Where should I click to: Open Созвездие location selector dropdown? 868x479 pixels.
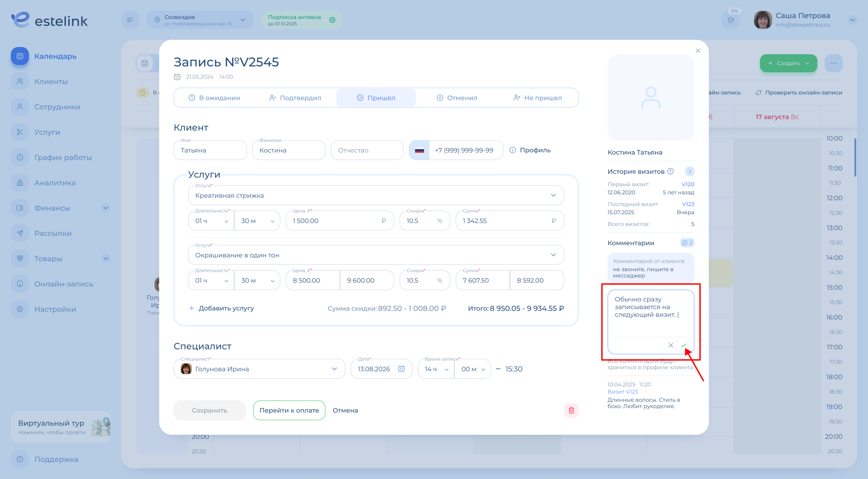243,20
